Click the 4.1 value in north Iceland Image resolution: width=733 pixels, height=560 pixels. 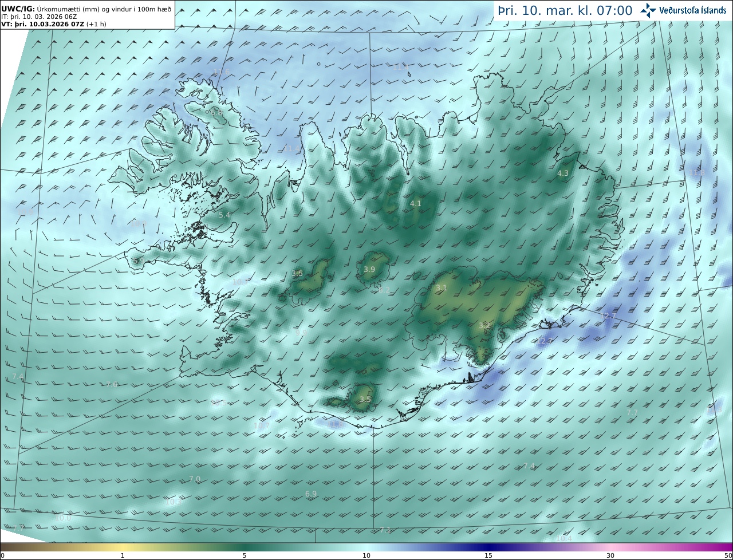click(416, 203)
